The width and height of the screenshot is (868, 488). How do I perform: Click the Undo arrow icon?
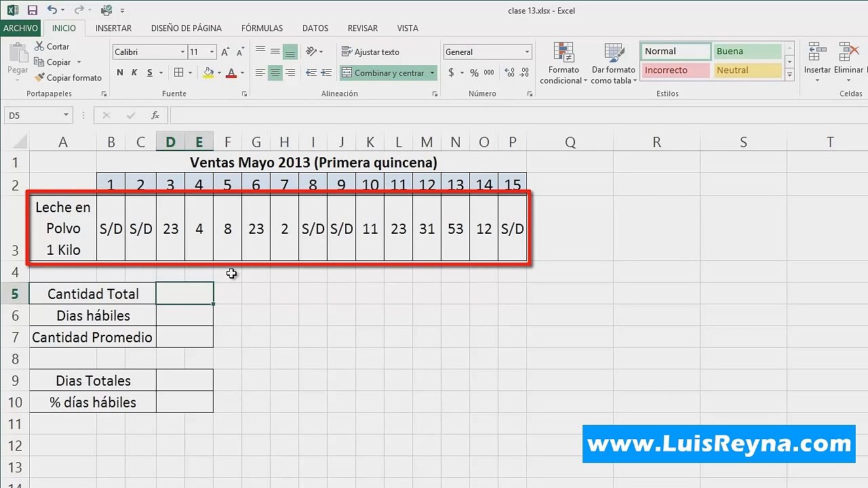click(52, 10)
